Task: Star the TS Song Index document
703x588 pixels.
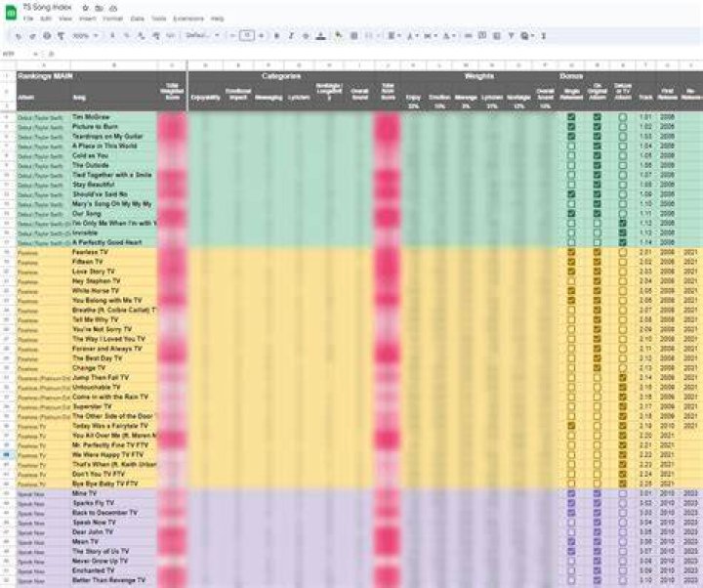Action: [x=86, y=8]
